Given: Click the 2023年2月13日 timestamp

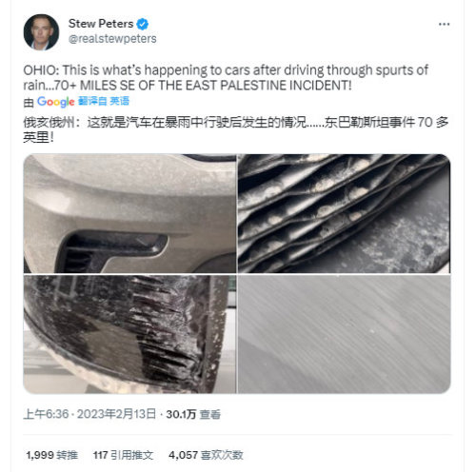Looking at the screenshot, I should [116, 414].
